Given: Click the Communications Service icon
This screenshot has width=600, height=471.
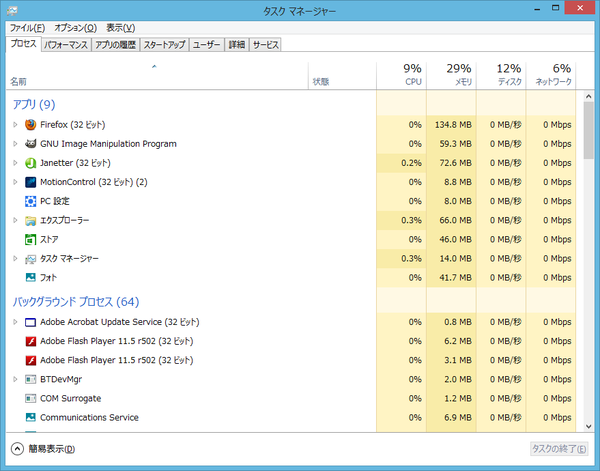Looking at the screenshot, I should tap(30, 417).
